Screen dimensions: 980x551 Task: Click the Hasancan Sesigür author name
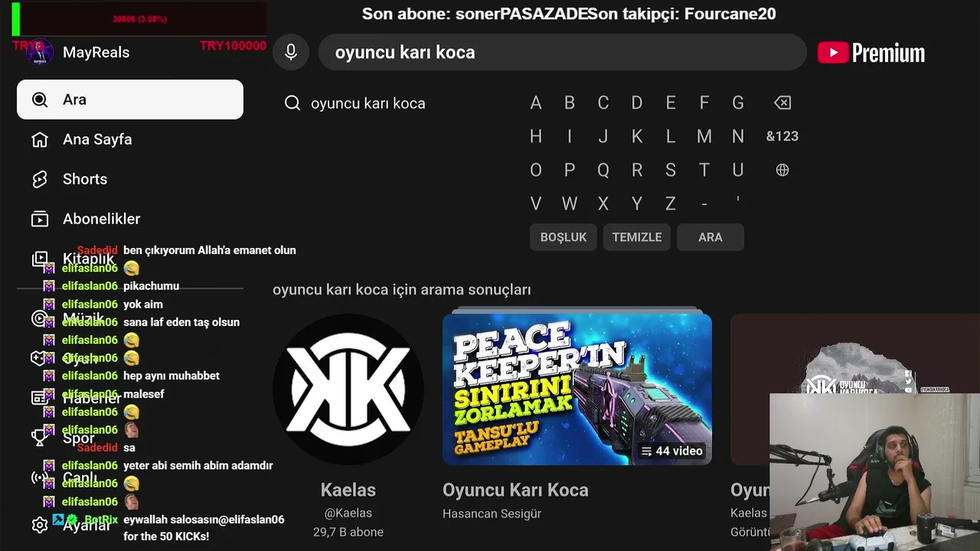[492, 514]
